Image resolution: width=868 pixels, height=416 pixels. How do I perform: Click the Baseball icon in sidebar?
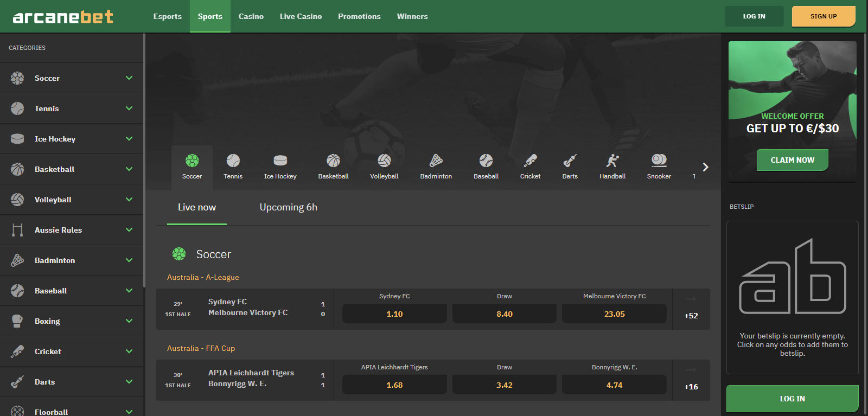(17, 291)
